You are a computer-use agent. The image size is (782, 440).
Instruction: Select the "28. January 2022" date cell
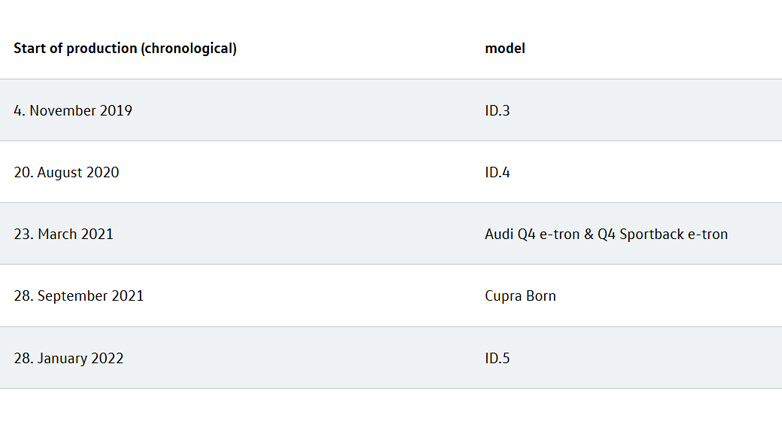click(x=69, y=358)
